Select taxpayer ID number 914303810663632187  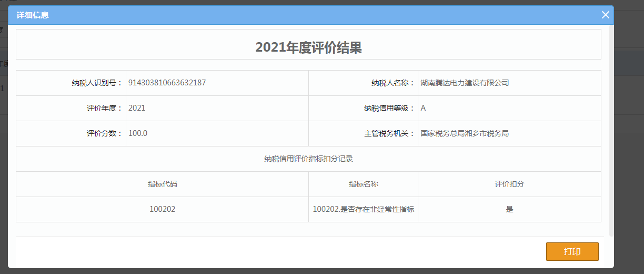click(x=167, y=83)
